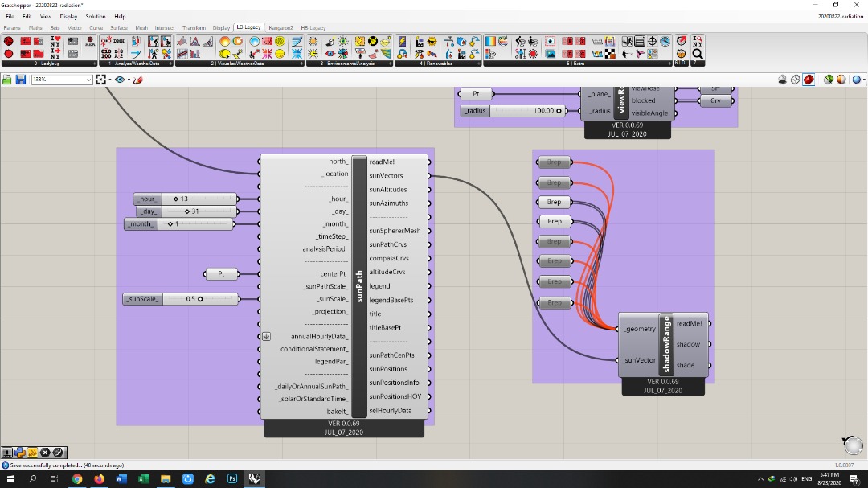This screenshot has height=488, width=868.
Task: Click the download arrow icon in bottom bar
Action: pos(6,453)
